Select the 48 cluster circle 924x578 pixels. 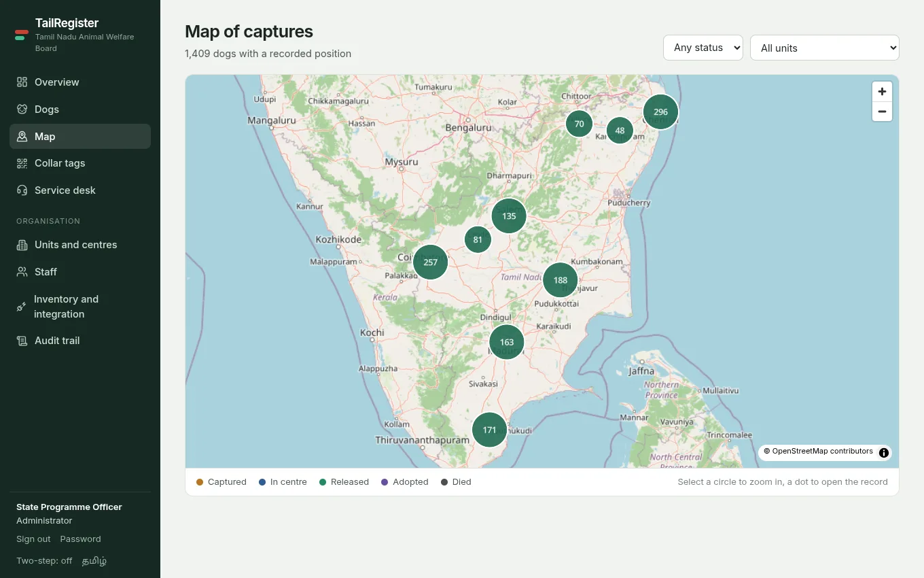click(x=620, y=131)
